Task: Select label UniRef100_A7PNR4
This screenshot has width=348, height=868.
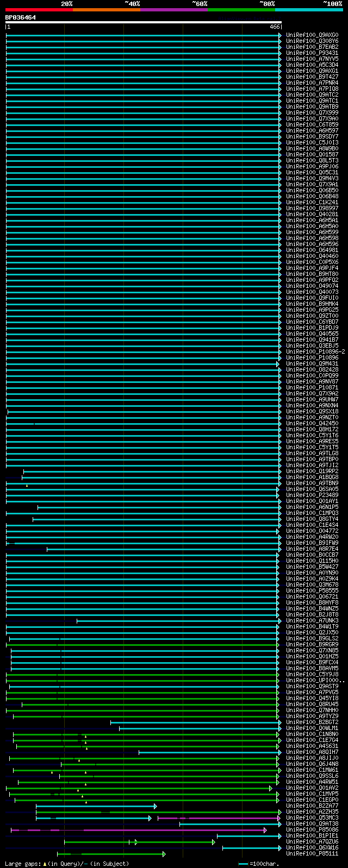Action: 312,83
